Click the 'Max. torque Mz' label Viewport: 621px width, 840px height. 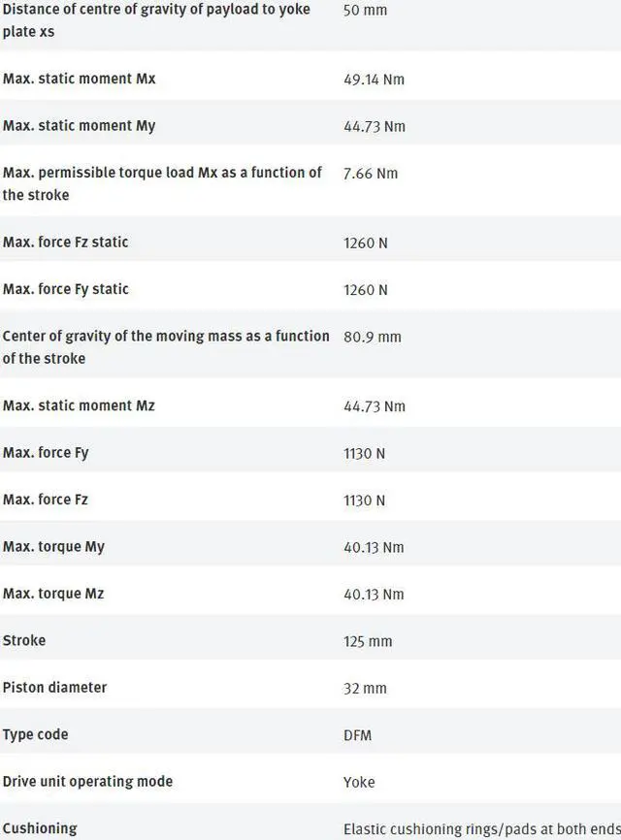click(53, 594)
